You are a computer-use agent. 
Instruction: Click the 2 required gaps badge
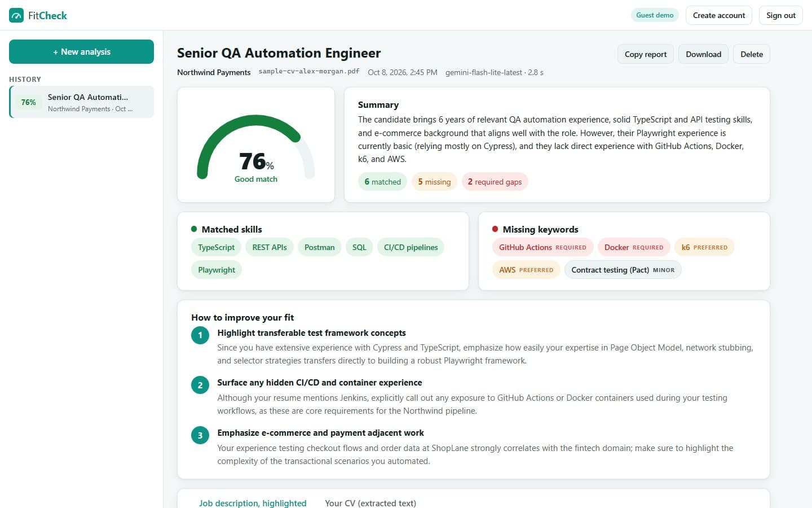[495, 182]
